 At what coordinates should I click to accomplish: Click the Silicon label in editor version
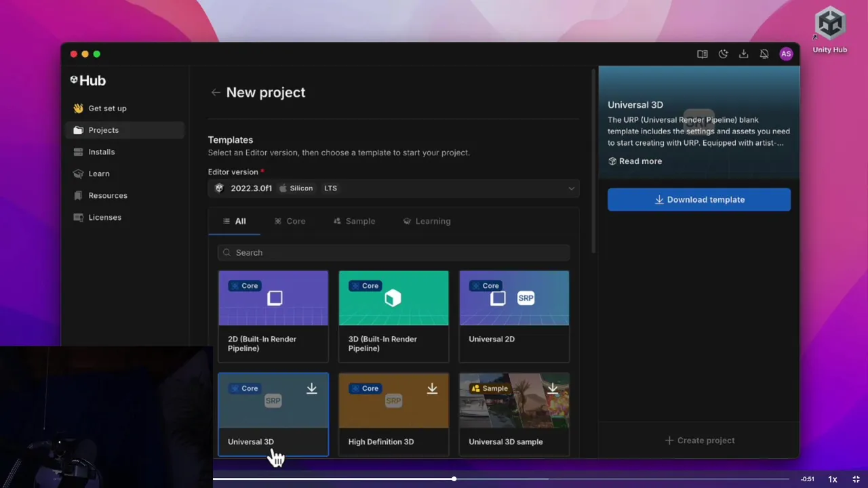(296, 188)
